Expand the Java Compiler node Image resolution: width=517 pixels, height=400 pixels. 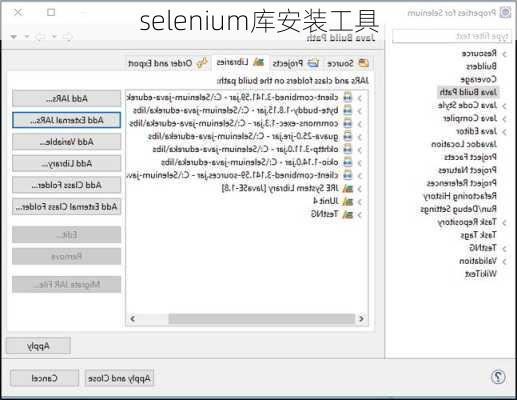tap(504, 119)
